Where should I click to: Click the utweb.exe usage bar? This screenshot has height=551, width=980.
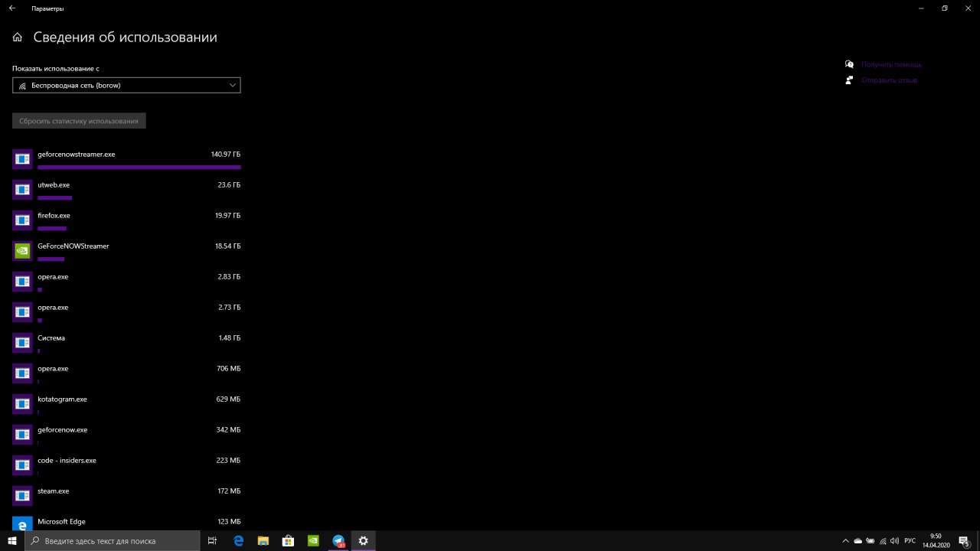pos(54,197)
